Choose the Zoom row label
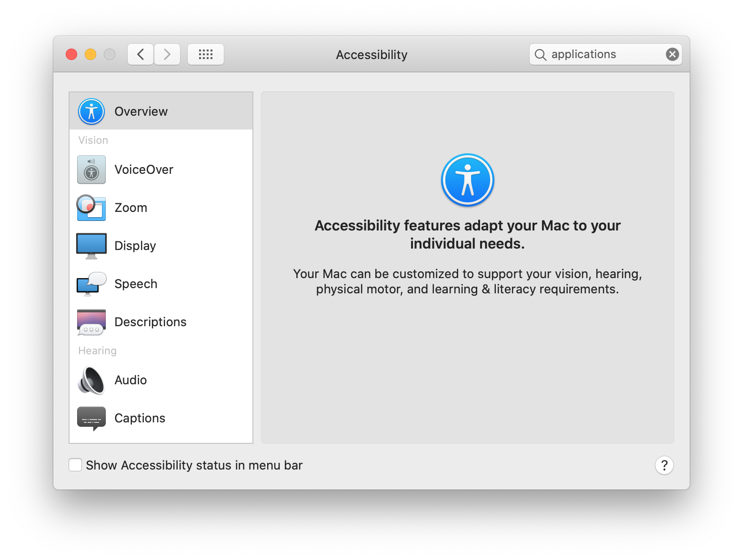The width and height of the screenshot is (743, 560). tap(131, 208)
